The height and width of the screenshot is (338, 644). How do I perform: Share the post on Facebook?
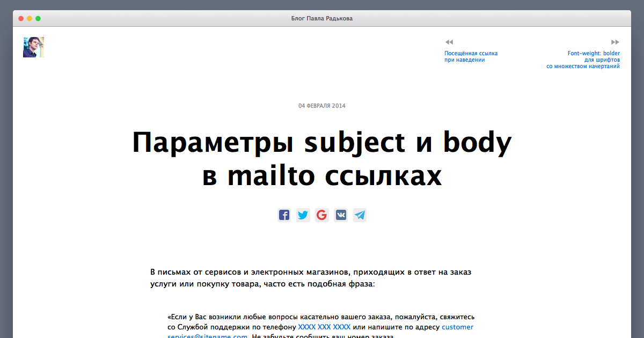[x=284, y=215]
